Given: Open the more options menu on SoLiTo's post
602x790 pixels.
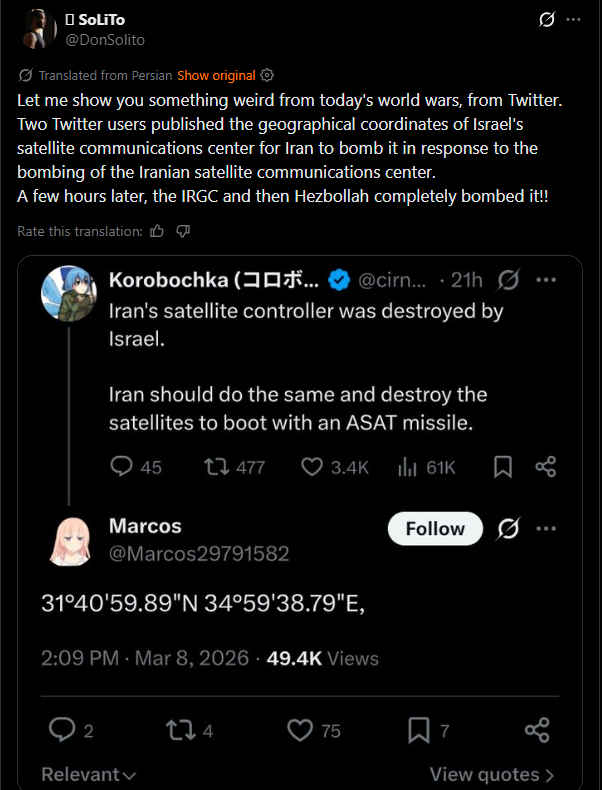Looking at the screenshot, I should [x=573, y=20].
